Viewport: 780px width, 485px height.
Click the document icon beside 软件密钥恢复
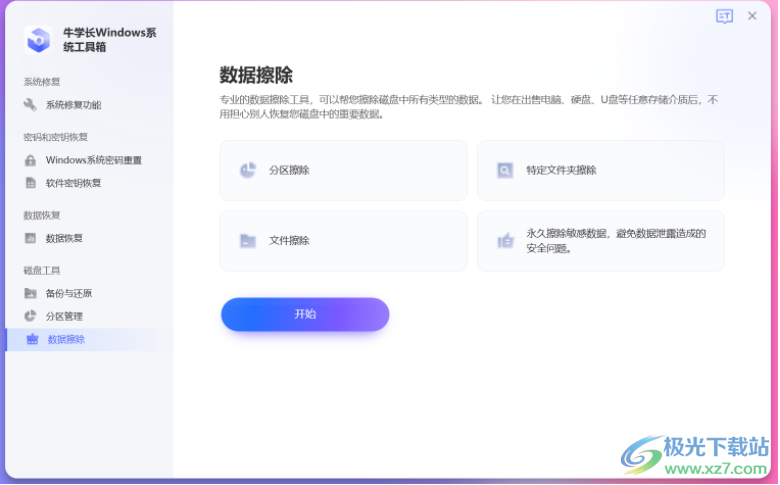(30, 183)
